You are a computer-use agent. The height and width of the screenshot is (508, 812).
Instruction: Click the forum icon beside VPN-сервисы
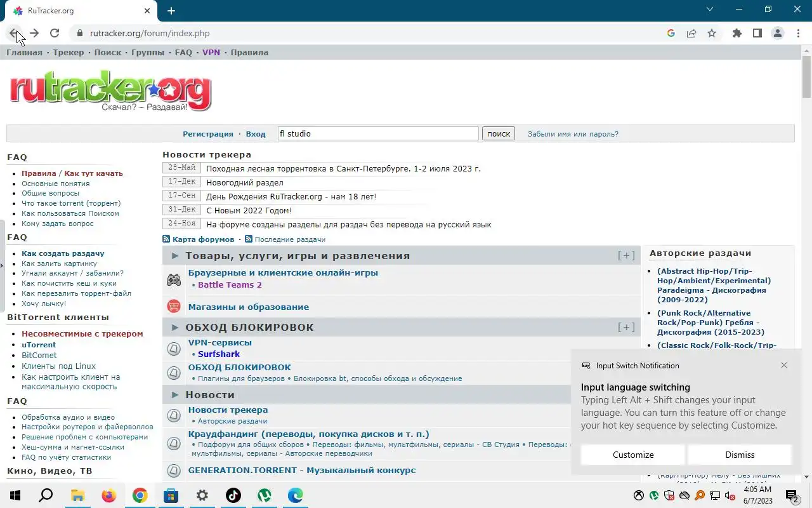pyautogui.click(x=174, y=348)
